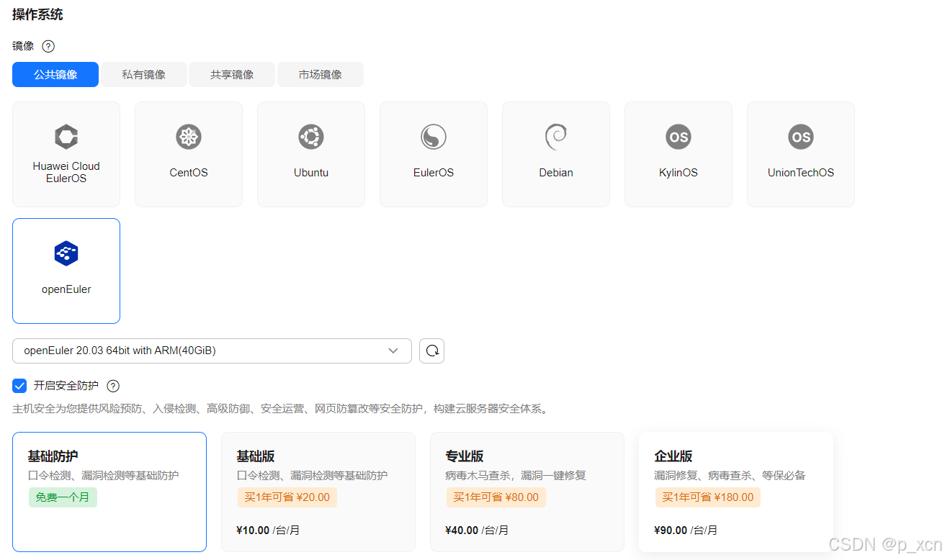Choose the CentOS logo icon
945x560 pixels.
coord(189,137)
